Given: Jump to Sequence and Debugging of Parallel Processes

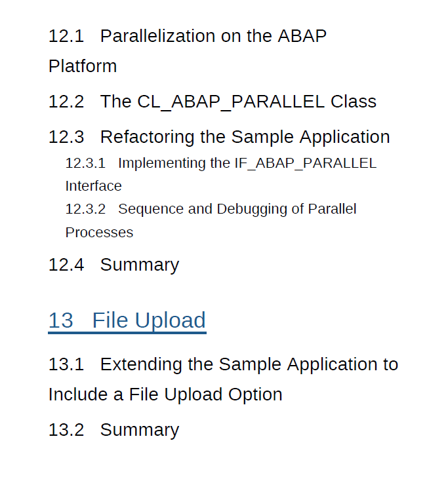Looking at the screenshot, I should 237,209.
